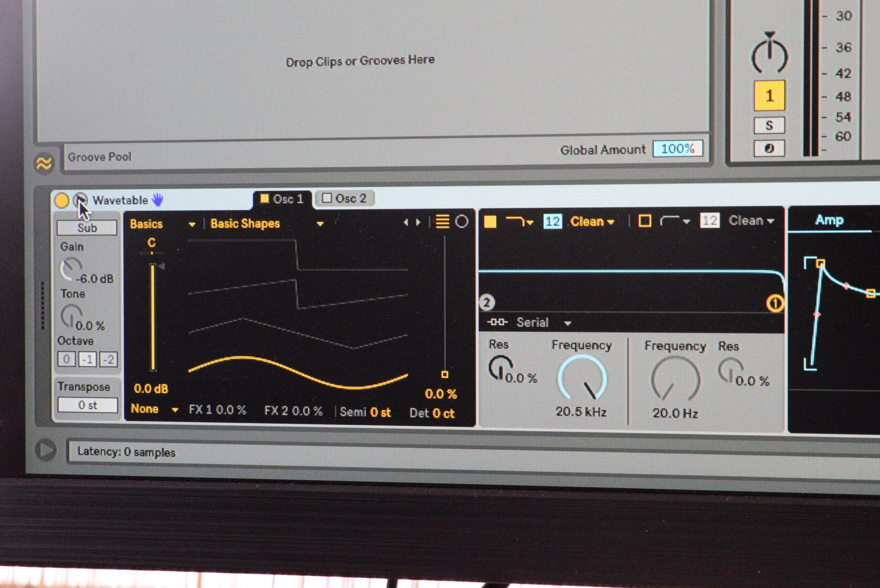880x588 pixels.
Task: Click the Transpose 0 st field
Action: tap(87, 405)
